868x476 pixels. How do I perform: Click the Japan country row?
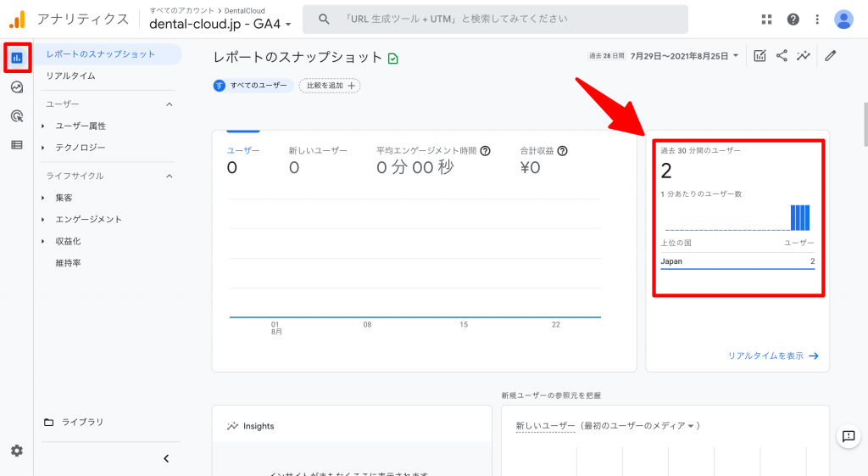[x=737, y=261]
